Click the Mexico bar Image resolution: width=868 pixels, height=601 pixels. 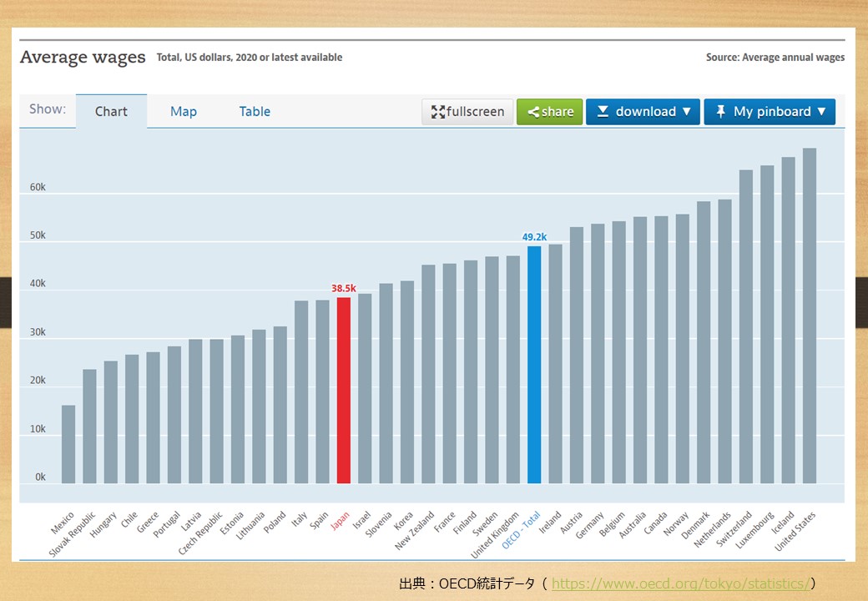click(x=68, y=444)
